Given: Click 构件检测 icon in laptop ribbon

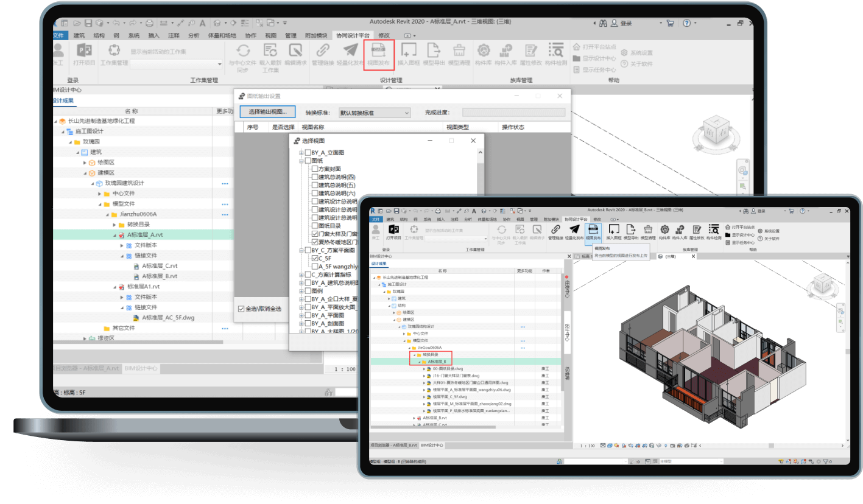Looking at the screenshot, I should coord(555,51).
